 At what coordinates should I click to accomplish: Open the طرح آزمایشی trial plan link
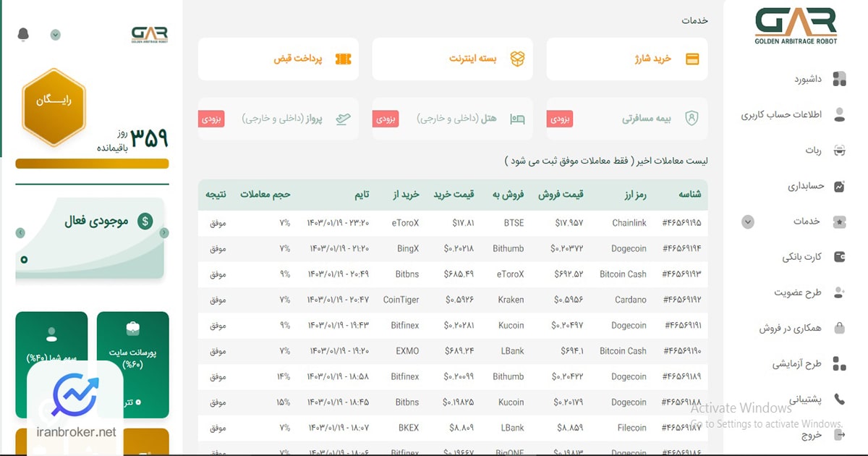(x=797, y=363)
